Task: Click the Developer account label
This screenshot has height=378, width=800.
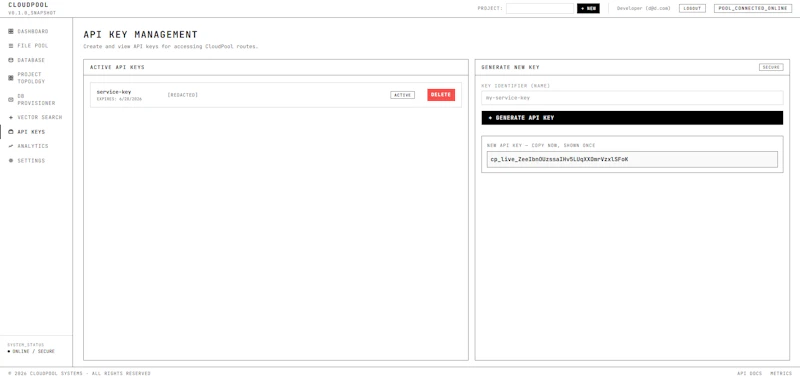Action: (x=643, y=9)
